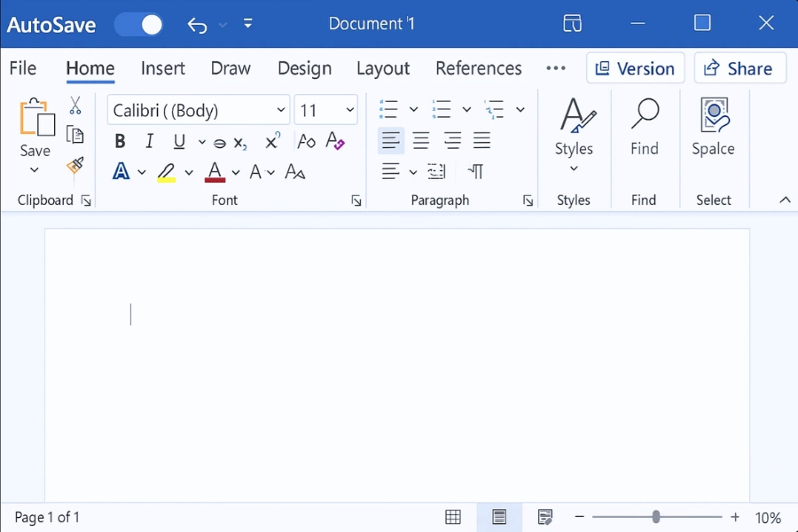798x532 pixels.
Task: Select center alignment
Action: [x=421, y=140]
